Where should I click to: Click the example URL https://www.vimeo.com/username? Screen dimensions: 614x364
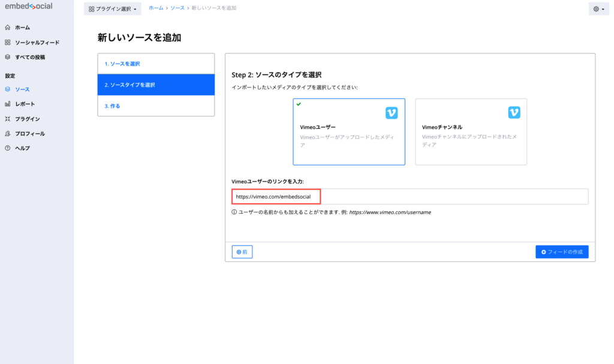click(390, 212)
